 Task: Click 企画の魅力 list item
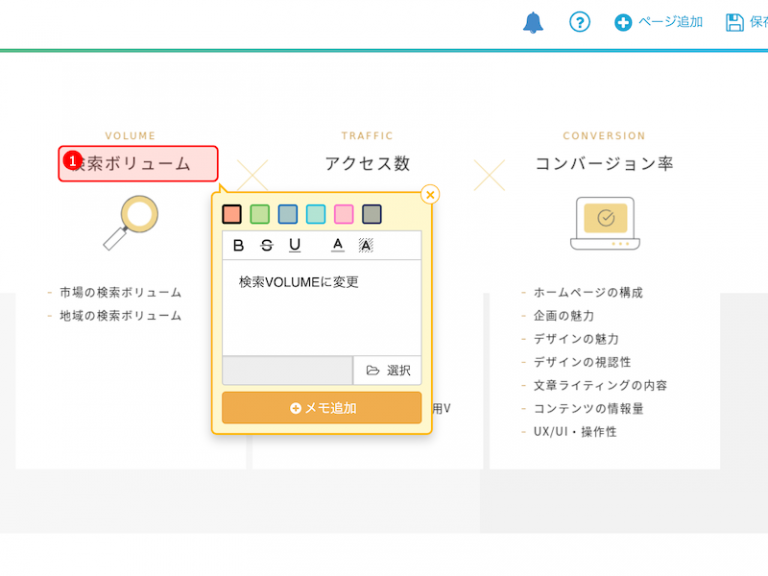564,315
